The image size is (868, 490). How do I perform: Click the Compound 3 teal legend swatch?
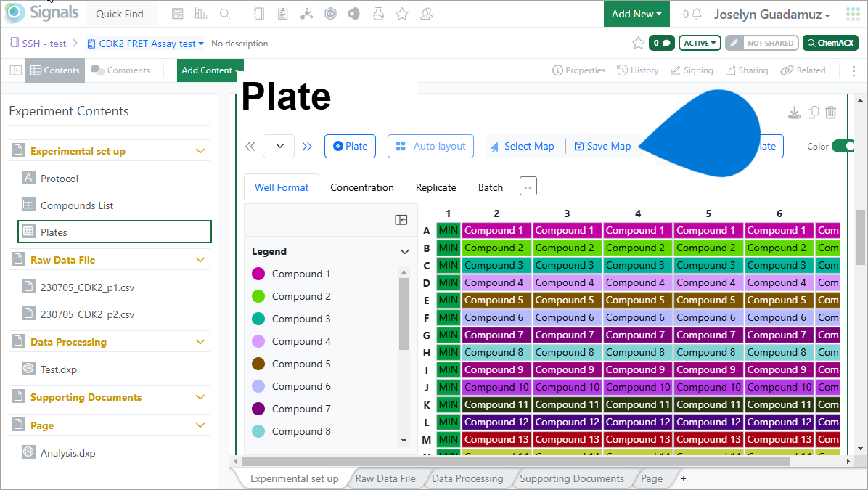tap(258, 319)
